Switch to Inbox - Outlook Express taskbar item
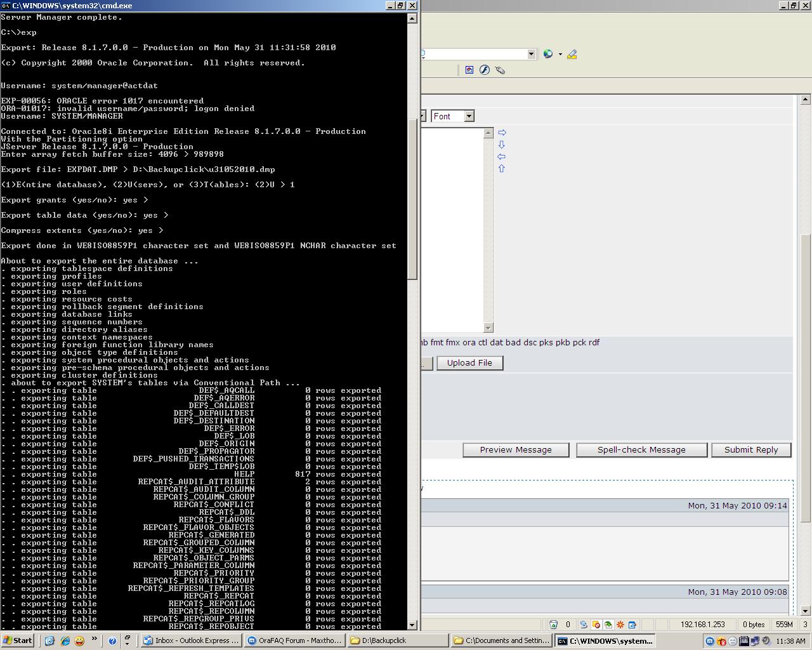 (191, 640)
